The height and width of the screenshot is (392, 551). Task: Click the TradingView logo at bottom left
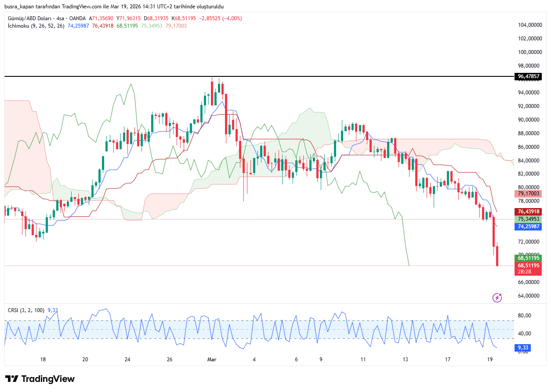click(x=40, y=379)
